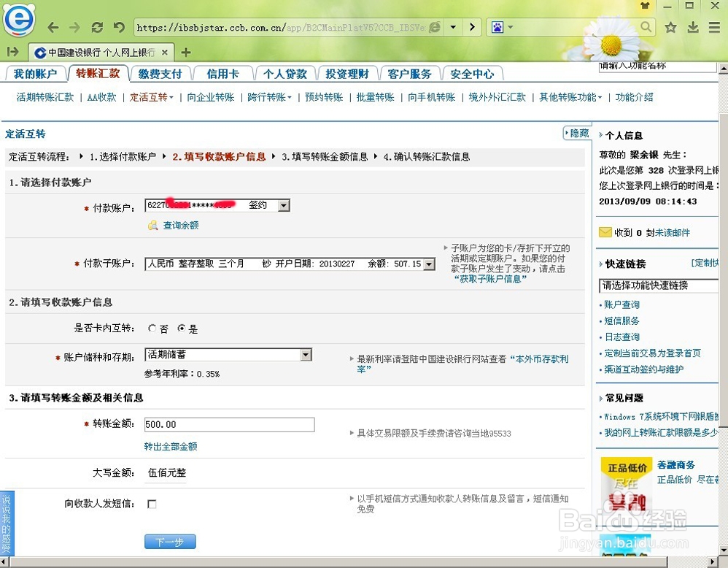The image size is (728, 568).
Task: Open the 投资理财 tab
Action: [346, 74]
